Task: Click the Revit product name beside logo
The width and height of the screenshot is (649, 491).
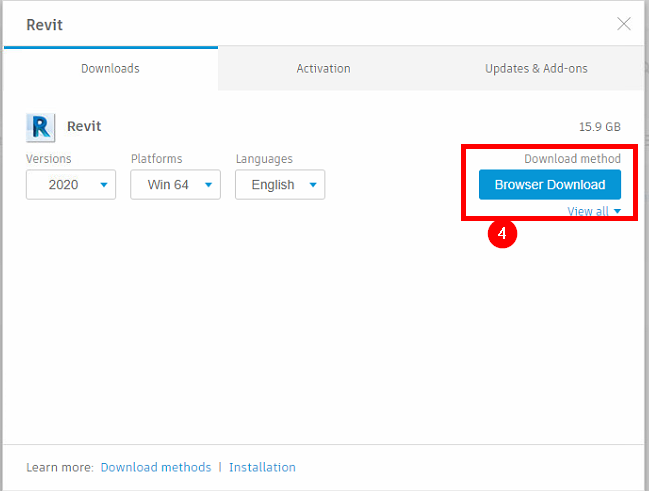Action: [x=84, y=126]
